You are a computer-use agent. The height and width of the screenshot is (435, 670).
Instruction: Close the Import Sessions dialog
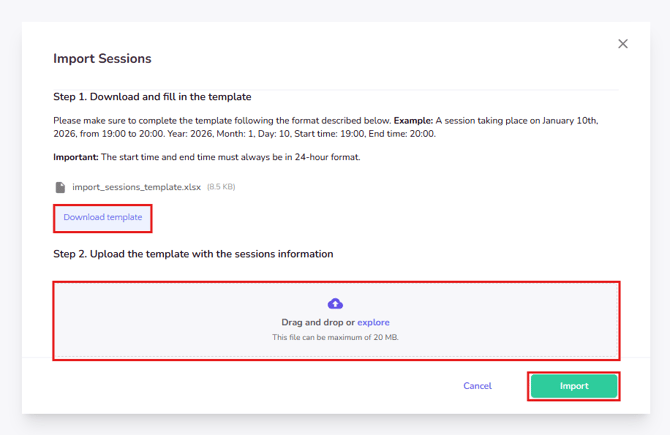(x=623, y=44)
